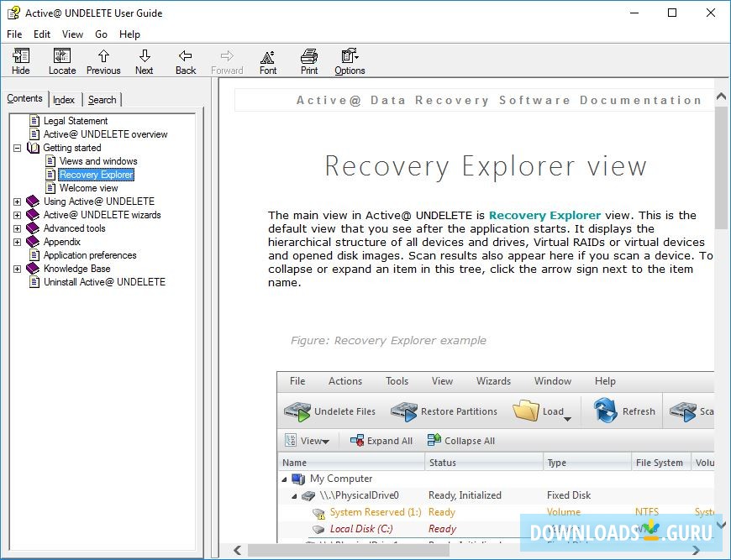
Task: Click the File System column header
Action: coord(660,462)
